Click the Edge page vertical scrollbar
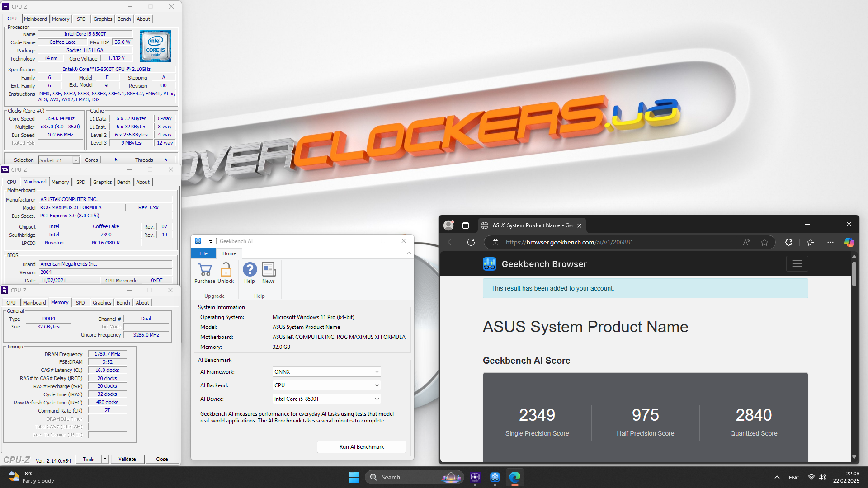Image resolution: width=868 pixels, height=488 pixels. click(x=854, y=273)
